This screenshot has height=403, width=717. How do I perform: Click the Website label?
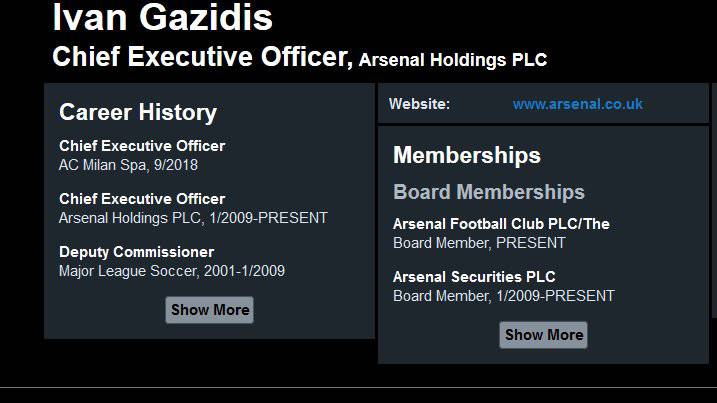(x=419, y=104)
